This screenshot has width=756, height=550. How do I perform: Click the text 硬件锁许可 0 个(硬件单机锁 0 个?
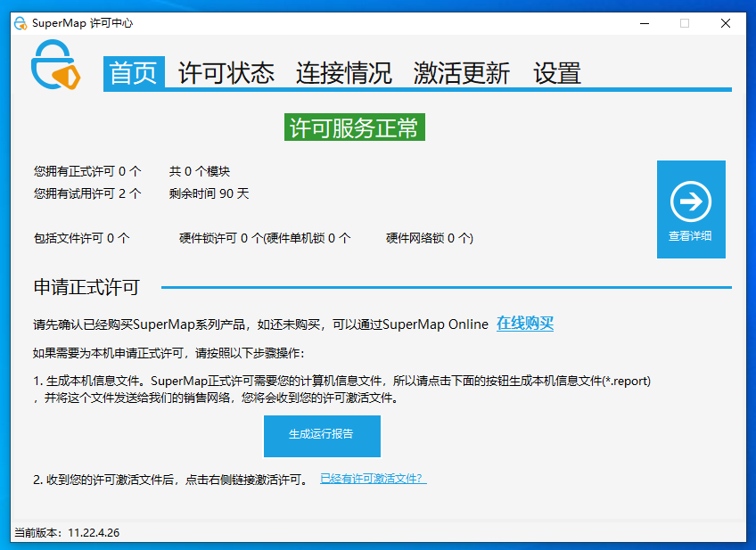tap(265, 238)
